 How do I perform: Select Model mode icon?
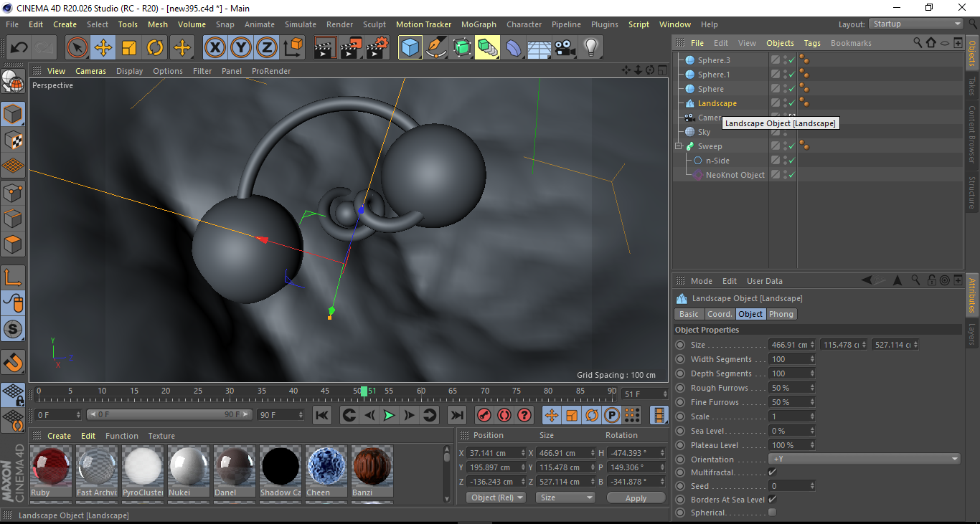13,114
